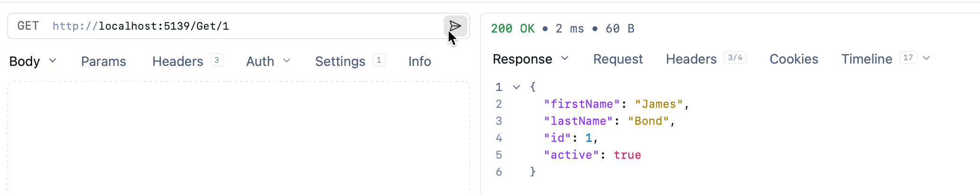Open the Info tab

pyautogui.click(x=420, y=61)
